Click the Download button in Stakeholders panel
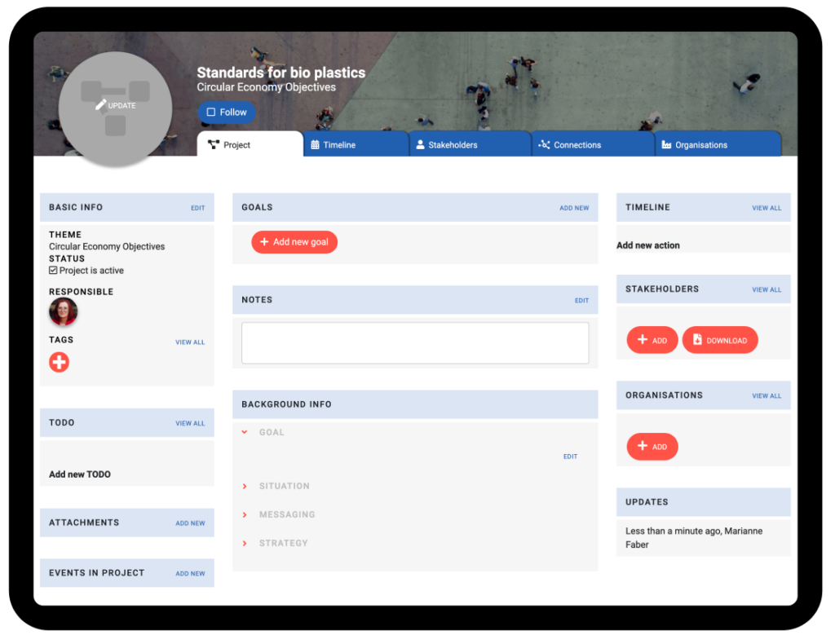Screen dimensions: 835x644 pyautogui.click(x=720, y=340)
